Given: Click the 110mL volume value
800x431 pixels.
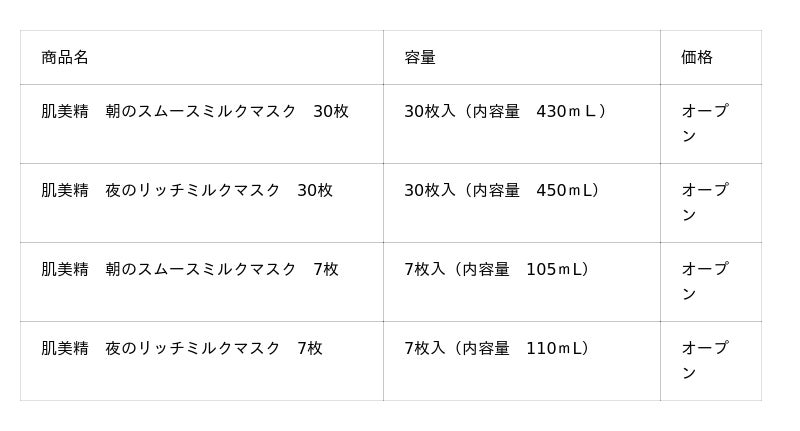Looking at the screenshot, I should (553, 348).
